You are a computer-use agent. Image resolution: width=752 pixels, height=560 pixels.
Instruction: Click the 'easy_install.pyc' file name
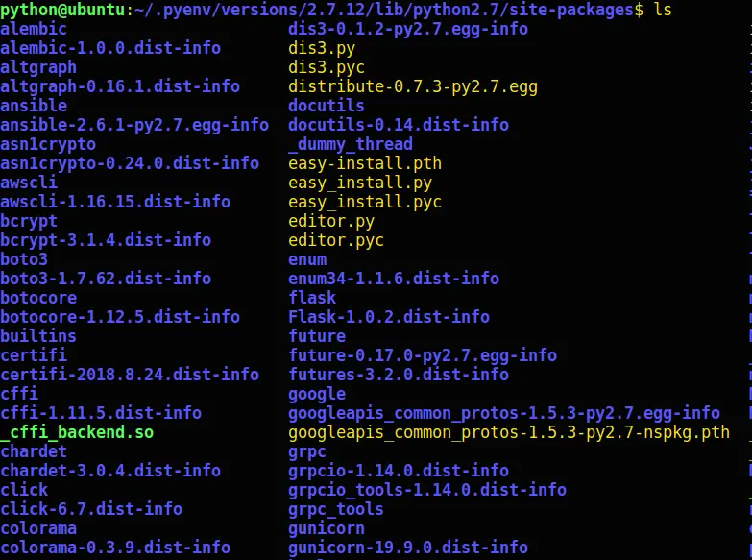pos(365,202)
